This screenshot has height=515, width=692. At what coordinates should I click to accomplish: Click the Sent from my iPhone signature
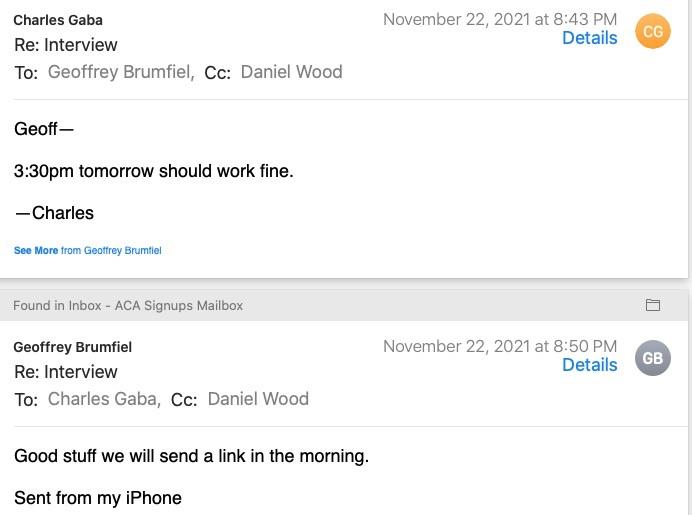pos(98,498)
